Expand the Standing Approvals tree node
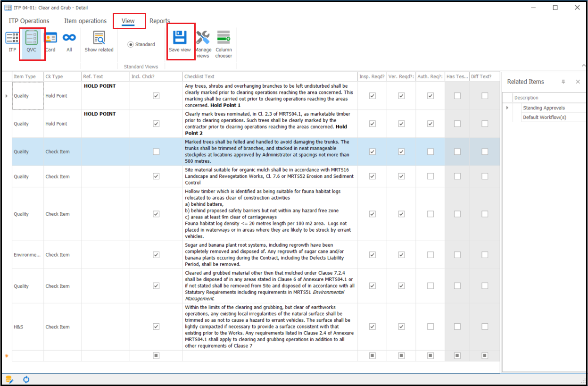This screenshot has width=588, height=386. (507, 108)
